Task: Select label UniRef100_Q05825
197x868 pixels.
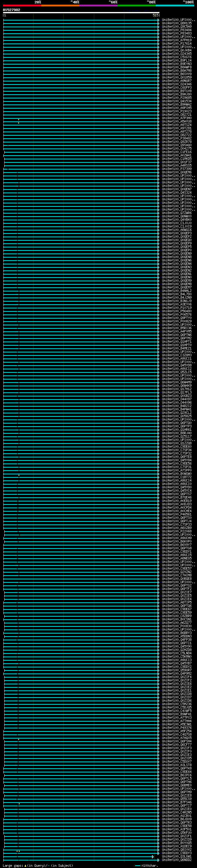Action: coord(177,416)
